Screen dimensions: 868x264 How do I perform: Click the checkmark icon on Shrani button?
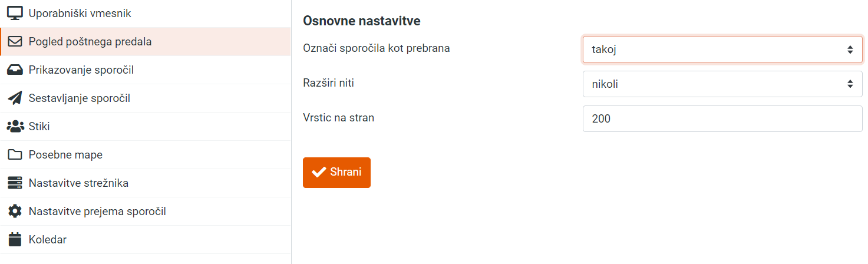click(x=319, y=172)
